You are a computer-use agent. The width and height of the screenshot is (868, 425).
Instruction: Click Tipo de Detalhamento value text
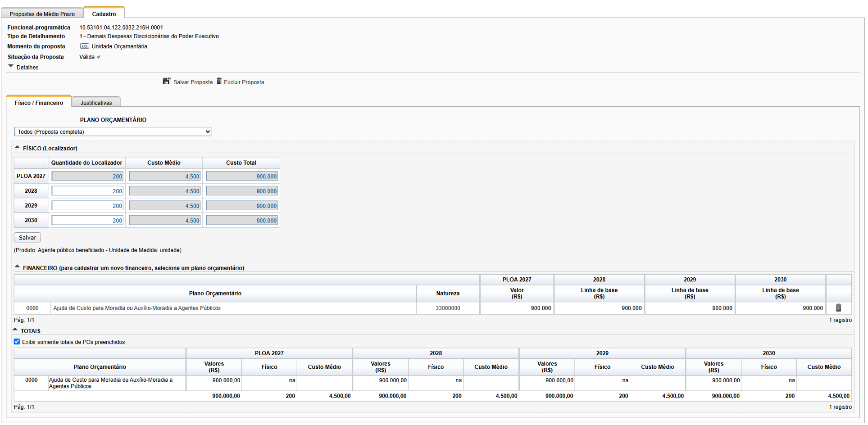click(x=149, y=36)
